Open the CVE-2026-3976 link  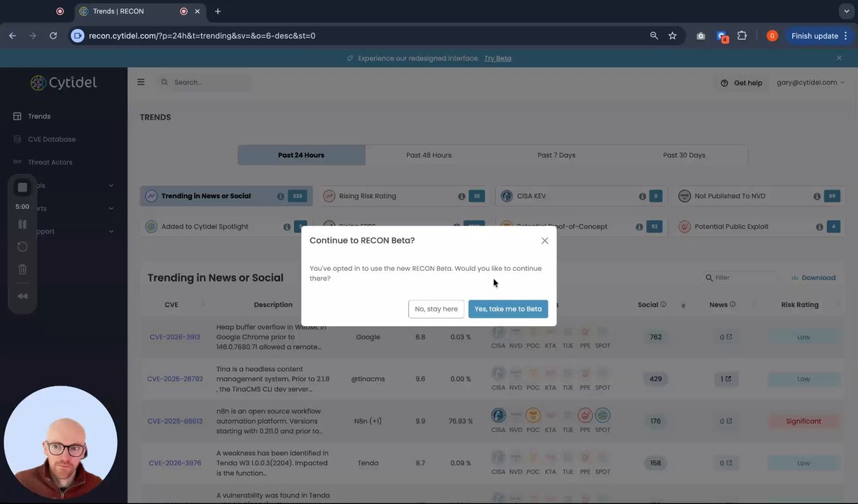coord(175,463)
